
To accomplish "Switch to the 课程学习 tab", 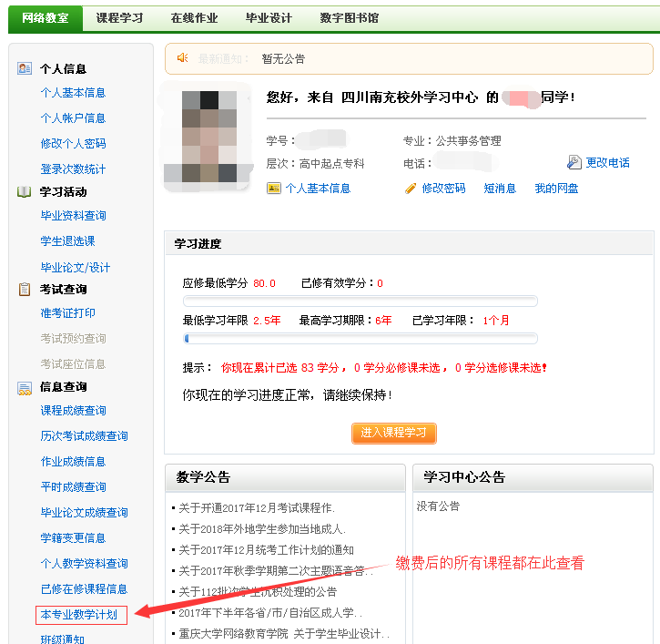I will [x=119, y=18].
